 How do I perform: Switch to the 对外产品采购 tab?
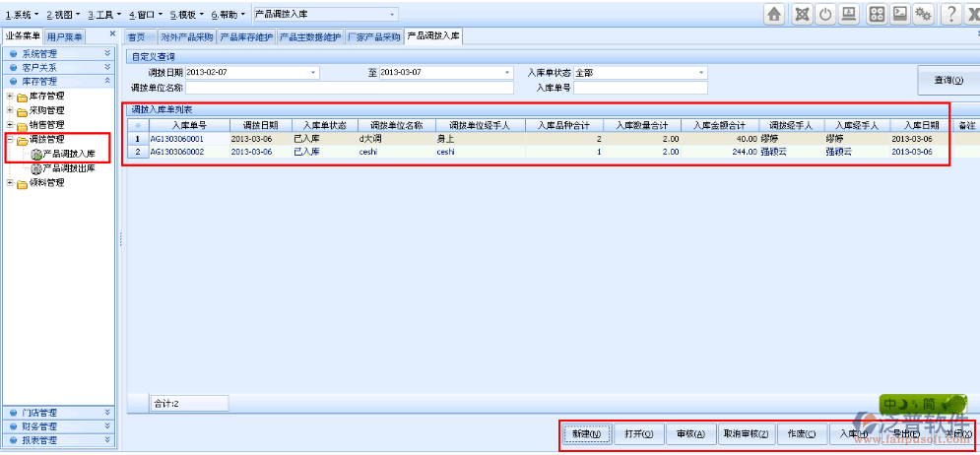click(186, 36)
